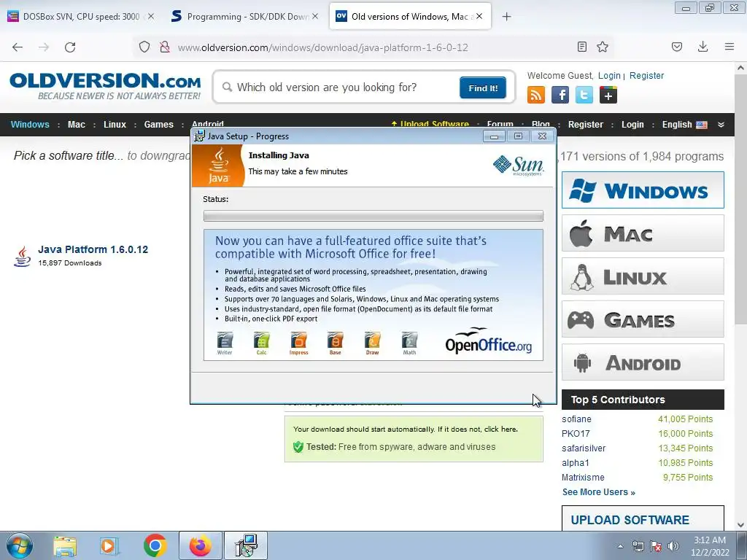This screenshot has height=560, width=747.
Task: Click the OpenOffice Base icon
Action: click(336, 343)
